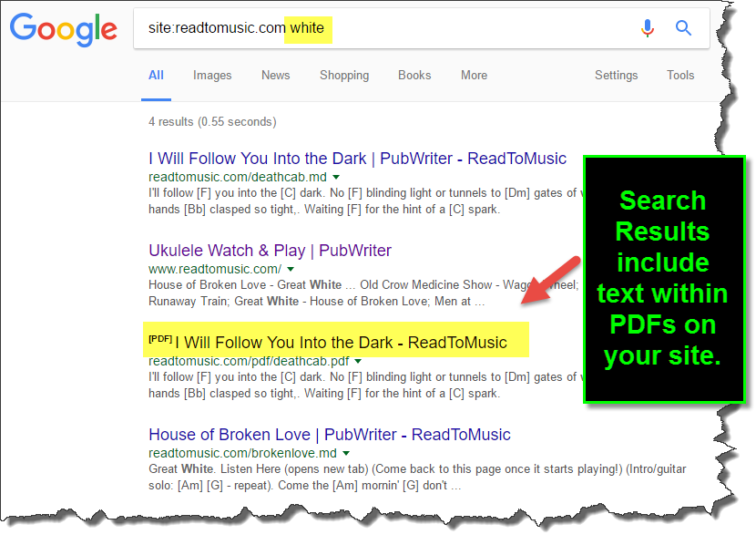Screen dimensions: 756x545
Task: Open 'I Will Follow You Into the Dark | PubWriter' result
Action: pos(357,159)
